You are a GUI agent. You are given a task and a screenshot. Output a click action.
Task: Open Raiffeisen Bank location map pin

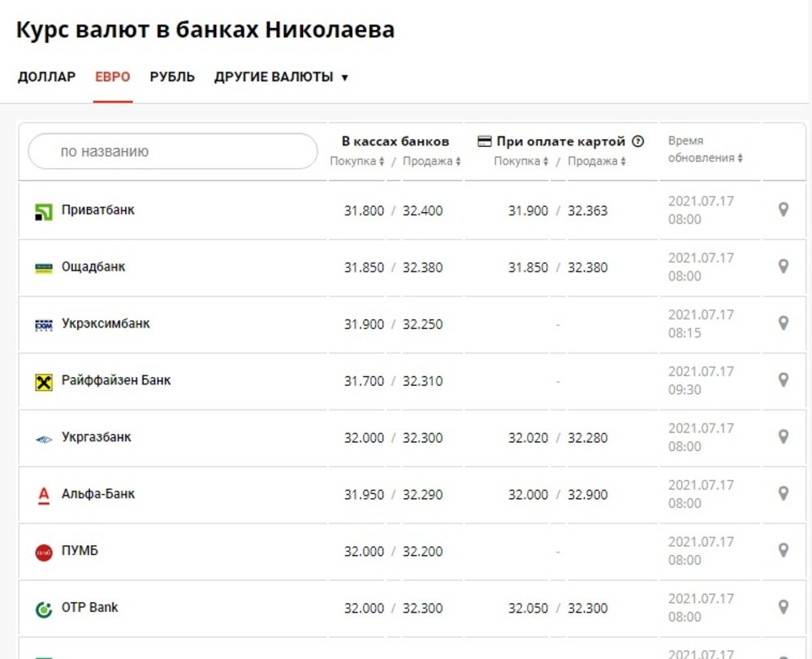784,380
